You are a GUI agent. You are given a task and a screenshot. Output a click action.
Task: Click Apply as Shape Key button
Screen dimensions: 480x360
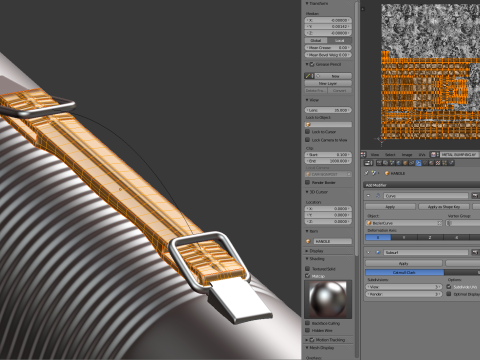click(x=444, y=207)
